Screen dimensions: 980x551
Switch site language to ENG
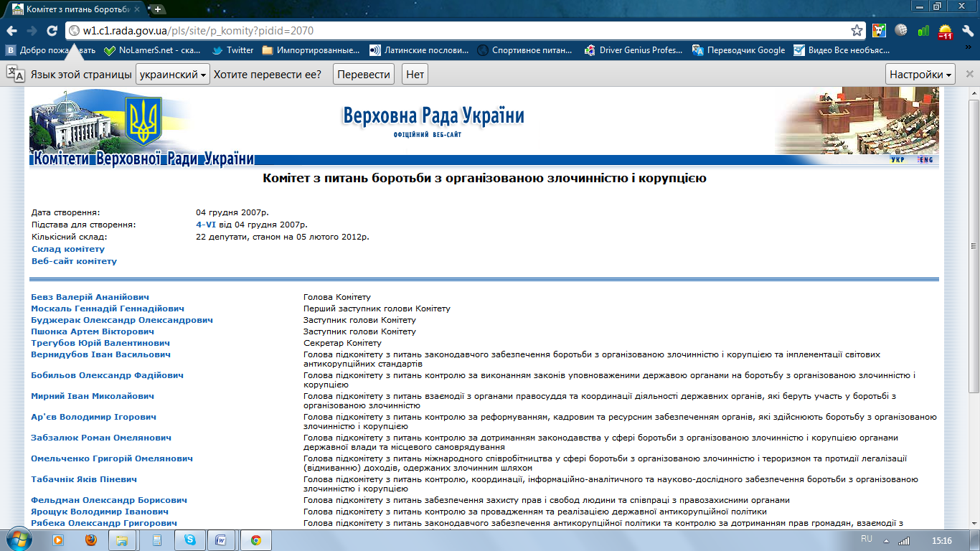tap(926, 159)
